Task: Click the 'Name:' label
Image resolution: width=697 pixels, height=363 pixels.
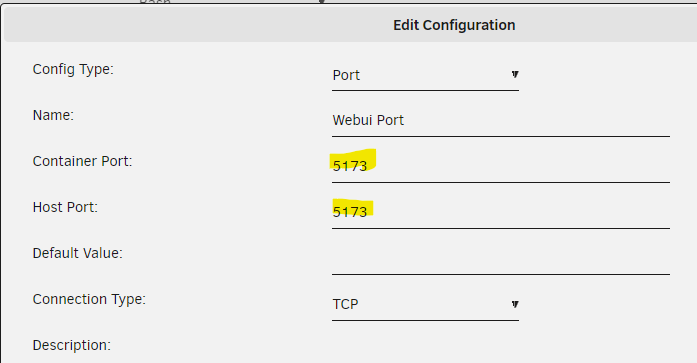Action: [x=53, y=115]
